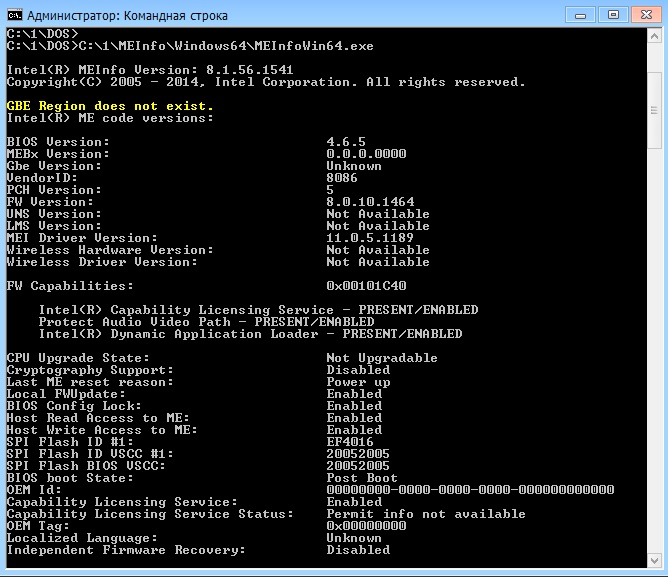Click the 'Post Boot' BIOS boot state

(x=362, y=478)
